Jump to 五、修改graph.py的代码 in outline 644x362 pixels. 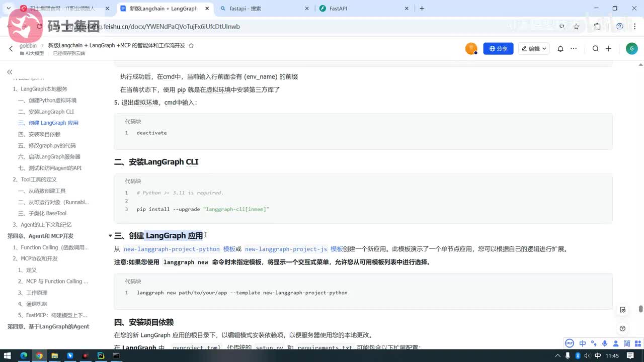(47, 145)
